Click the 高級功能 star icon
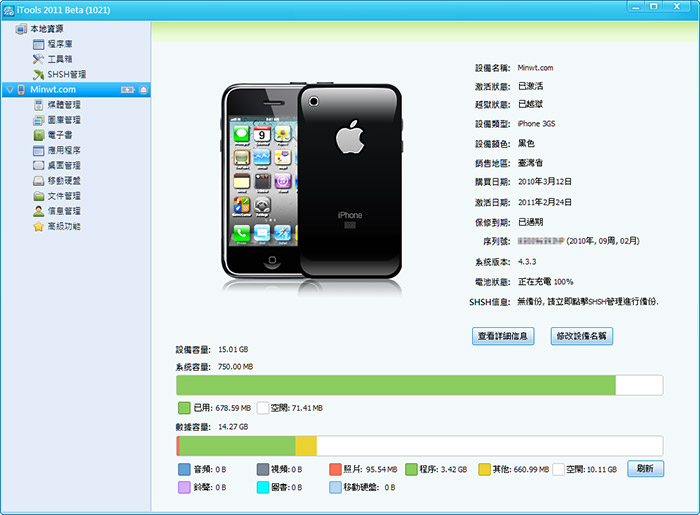700x515 pixels. pyautogui.click(x=38, y=226)
